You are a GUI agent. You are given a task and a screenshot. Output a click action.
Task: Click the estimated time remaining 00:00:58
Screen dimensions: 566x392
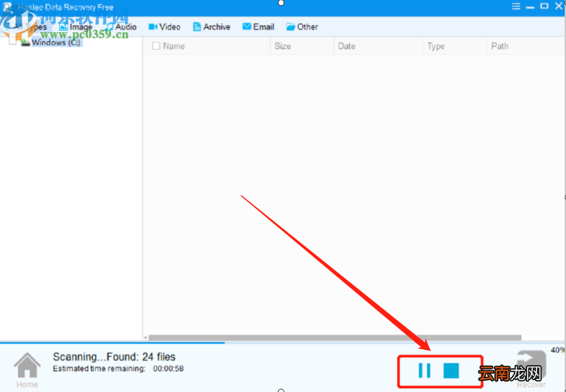(x=168, y=368)
